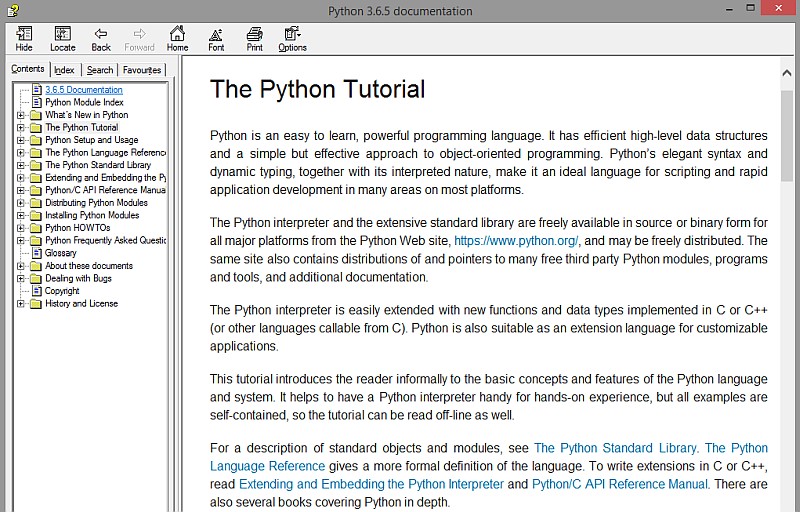Select Extending and Embedding tree entry
The width and height of the screenshot is (800, 512).
click(x=105, y=177)
